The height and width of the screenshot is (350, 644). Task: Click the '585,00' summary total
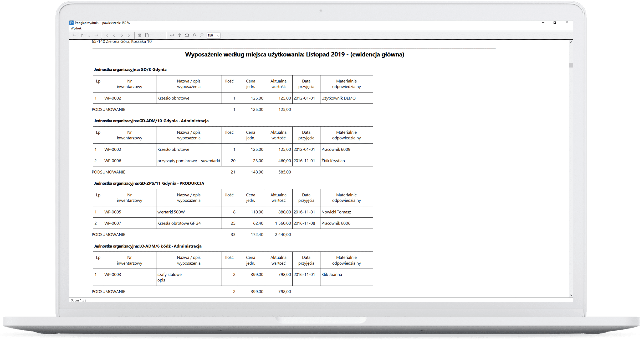[285, 172]
